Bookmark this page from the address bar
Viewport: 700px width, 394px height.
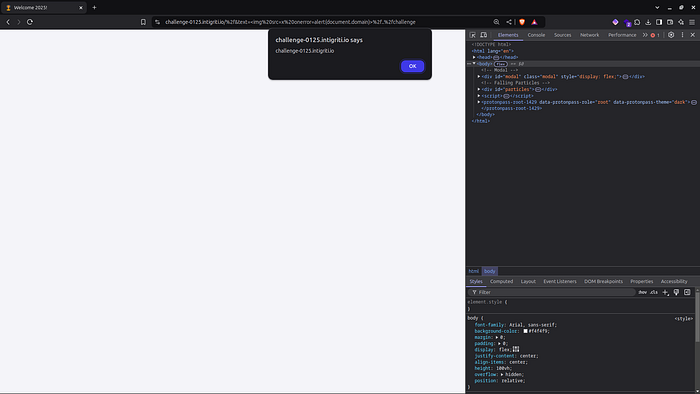pos(143,22)
